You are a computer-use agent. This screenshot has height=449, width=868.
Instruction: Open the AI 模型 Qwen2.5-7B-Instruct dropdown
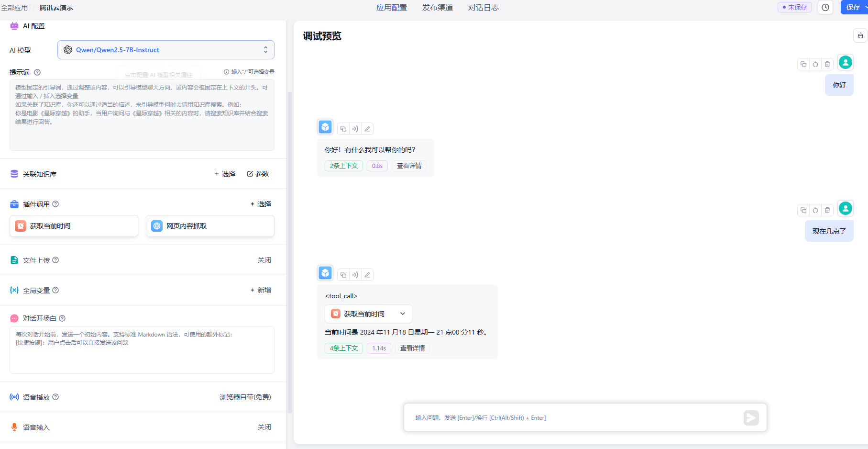click(x=166, y=50)
